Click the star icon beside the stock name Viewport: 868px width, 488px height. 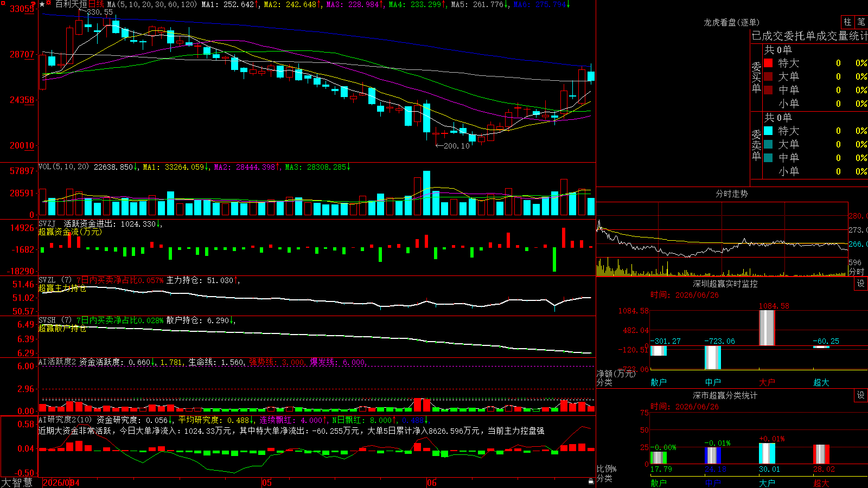42,4
